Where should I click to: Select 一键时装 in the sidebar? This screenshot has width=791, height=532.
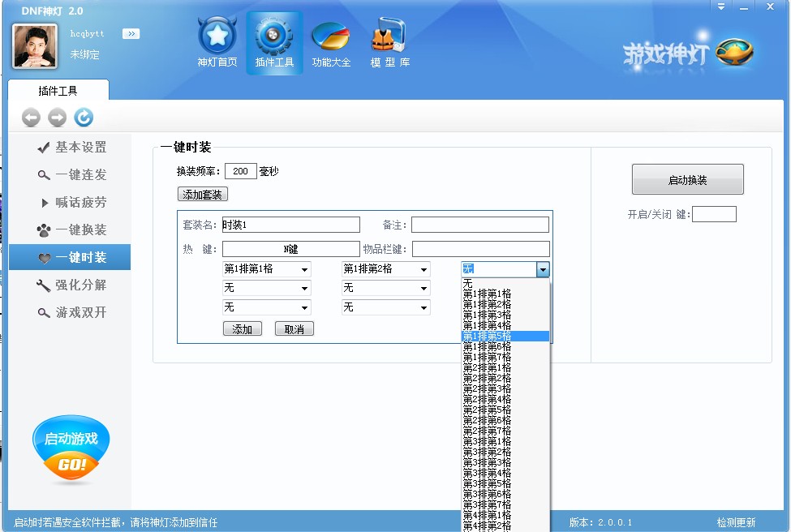pos(70,258)
